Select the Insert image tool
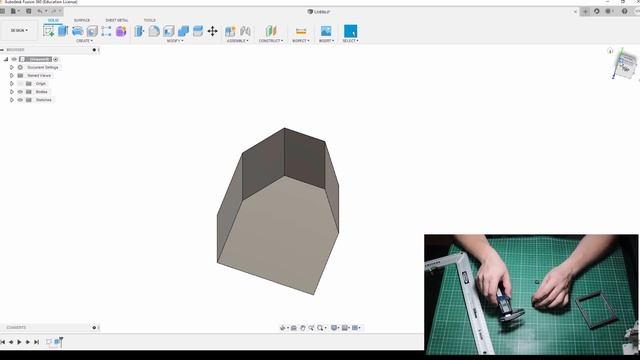Image resolution: width=640 pixels, height=360 pixels. (x=326, y=31)
